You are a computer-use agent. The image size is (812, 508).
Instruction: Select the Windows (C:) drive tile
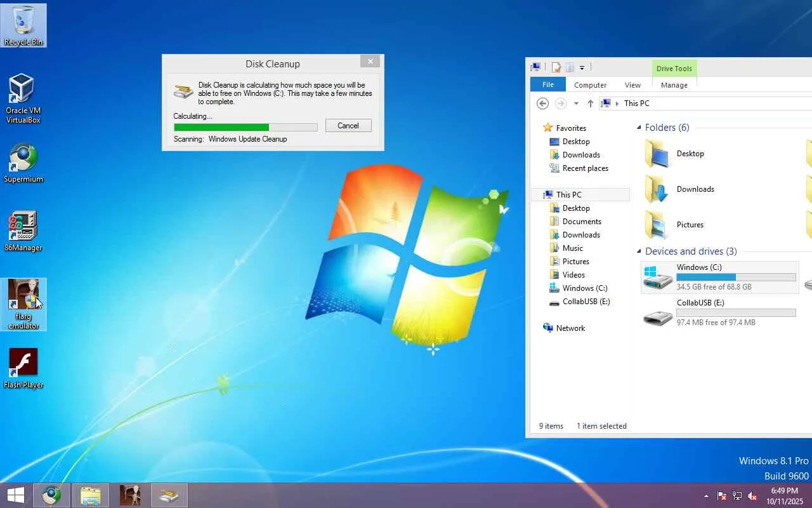720,277
